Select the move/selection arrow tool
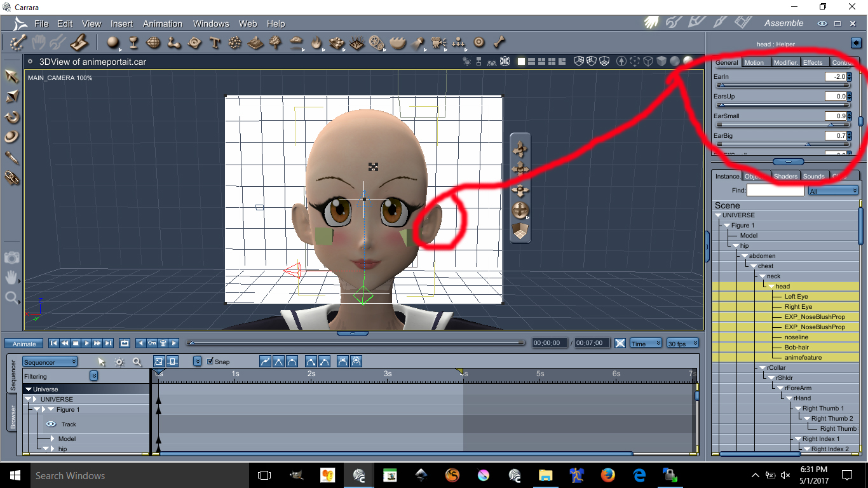 [11, 76]
